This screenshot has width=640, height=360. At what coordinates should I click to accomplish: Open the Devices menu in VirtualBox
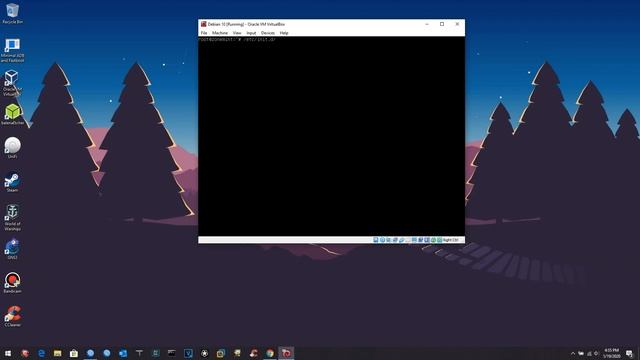click(x=268, y=33)
